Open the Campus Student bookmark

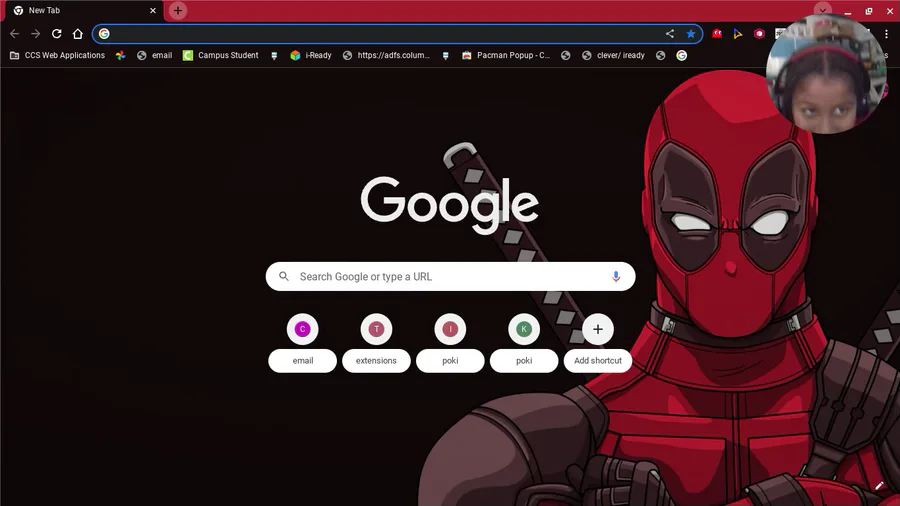pos(220,55)
